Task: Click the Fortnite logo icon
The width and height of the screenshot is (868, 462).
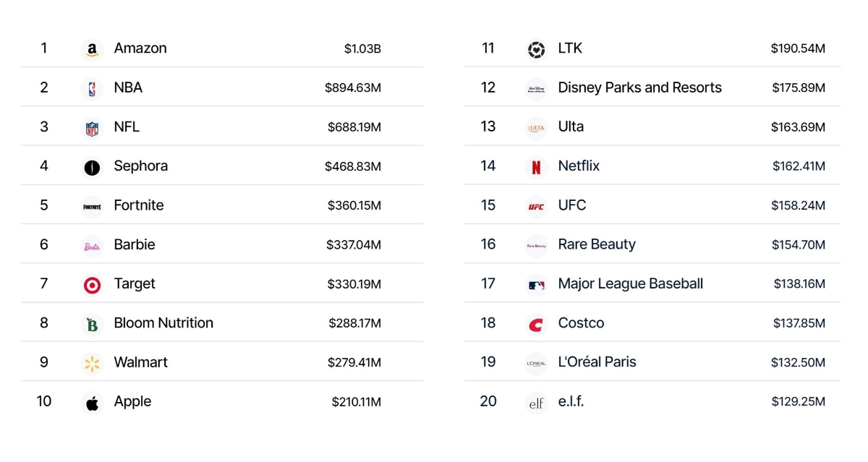Action: point(92,207)
